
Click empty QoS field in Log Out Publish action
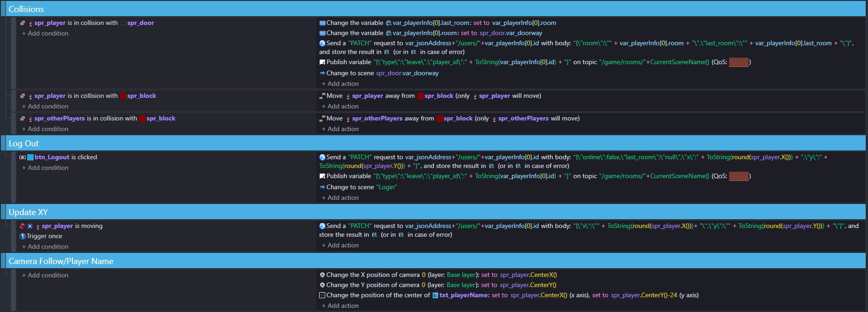coord(739,176)
